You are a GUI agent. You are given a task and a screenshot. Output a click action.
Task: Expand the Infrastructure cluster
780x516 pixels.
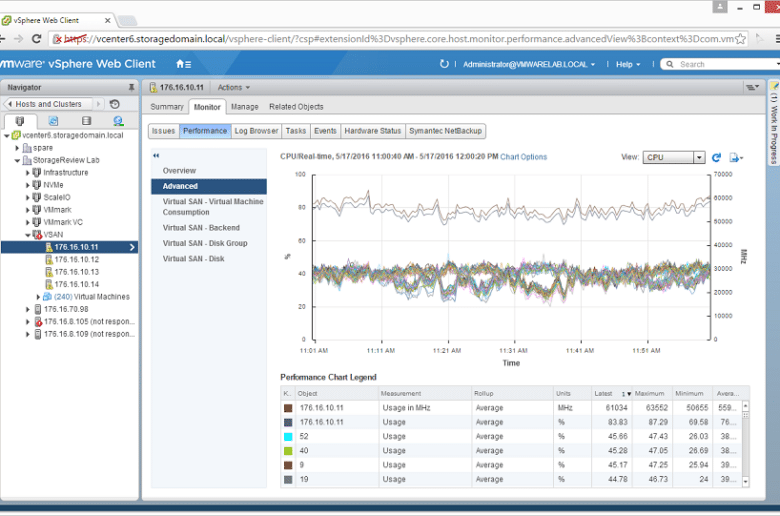tap(28, 173)
